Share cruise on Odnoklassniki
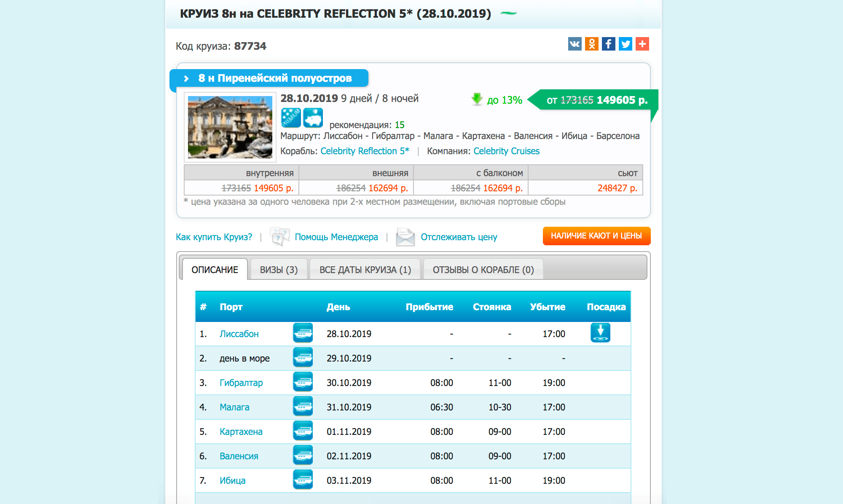843x504 pixels. click(591, 44)
